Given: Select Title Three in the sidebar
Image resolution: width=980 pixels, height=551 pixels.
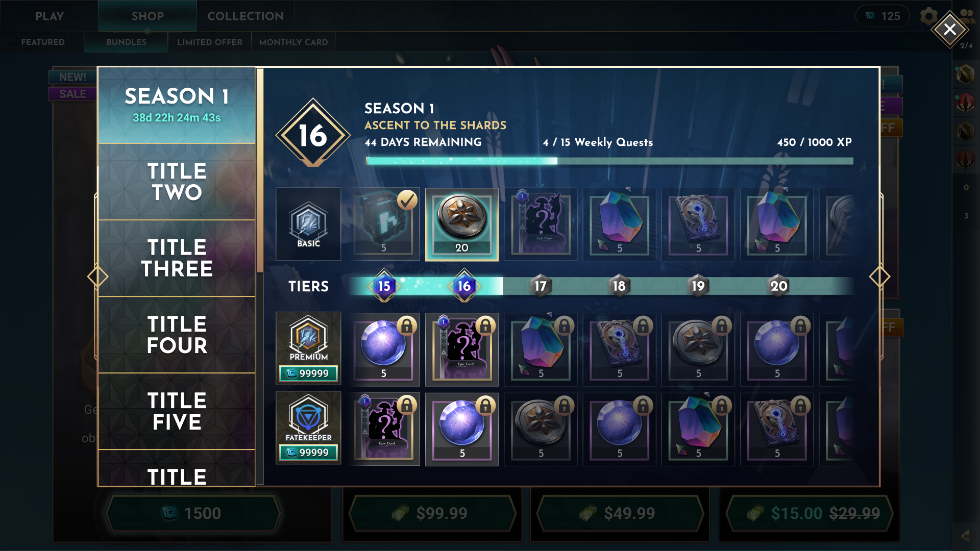Looking at the screenshot, I should (x=177, y=258).
